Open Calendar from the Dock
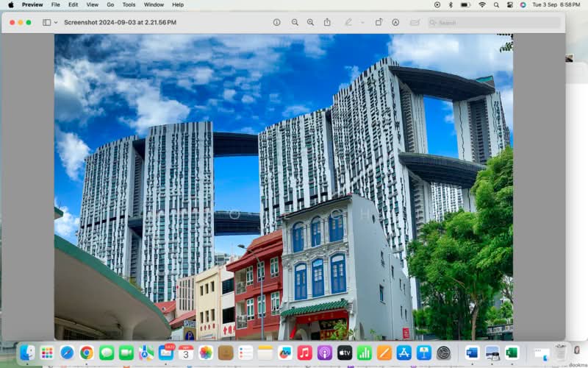The height and width of the screenshot is (368, 588). point(186,353)
